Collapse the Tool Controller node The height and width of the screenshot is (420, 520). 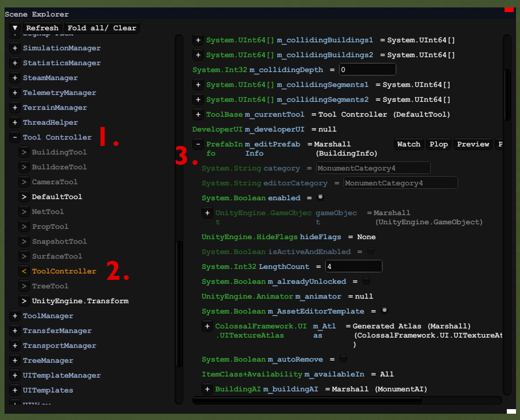[x=14, y=137]
